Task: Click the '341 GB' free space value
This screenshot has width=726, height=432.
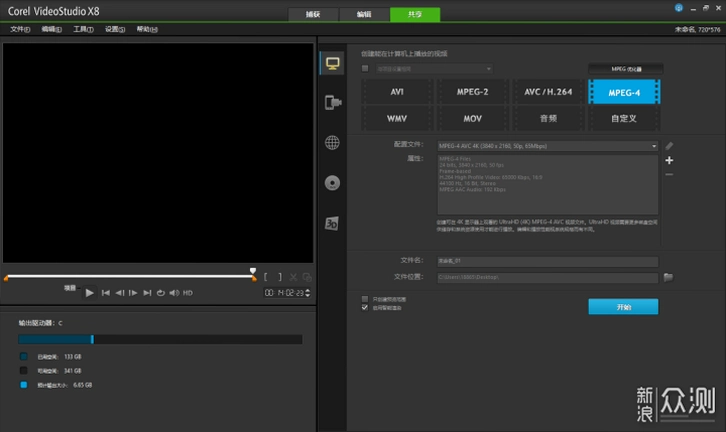Action: pyautogui.click(x=73, y=371)
